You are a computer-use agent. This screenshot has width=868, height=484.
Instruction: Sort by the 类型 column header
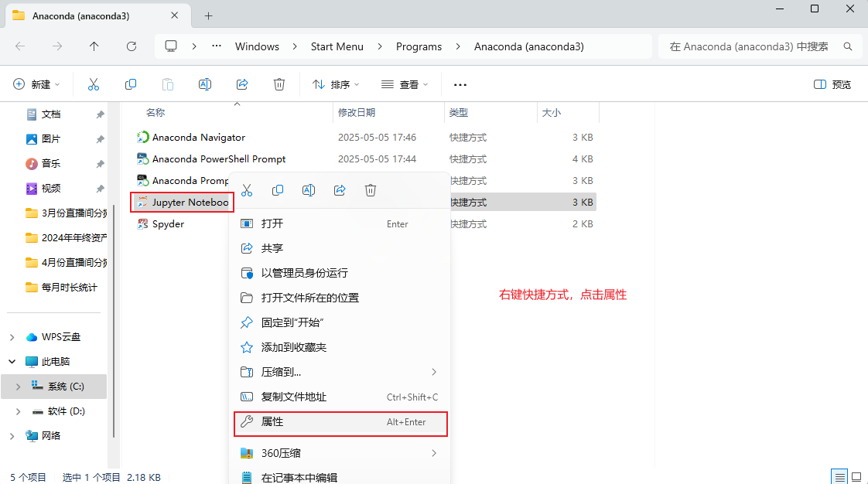pos(458,113)
